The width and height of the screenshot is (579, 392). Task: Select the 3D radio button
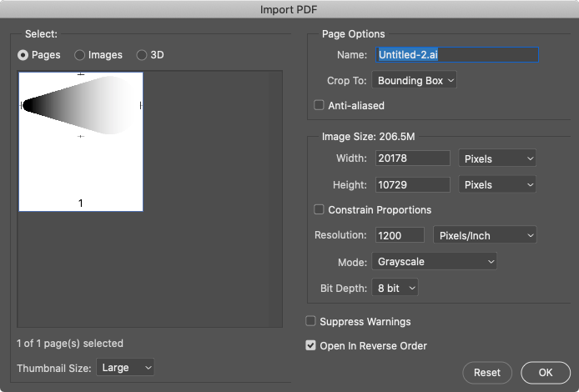[142, 55]
